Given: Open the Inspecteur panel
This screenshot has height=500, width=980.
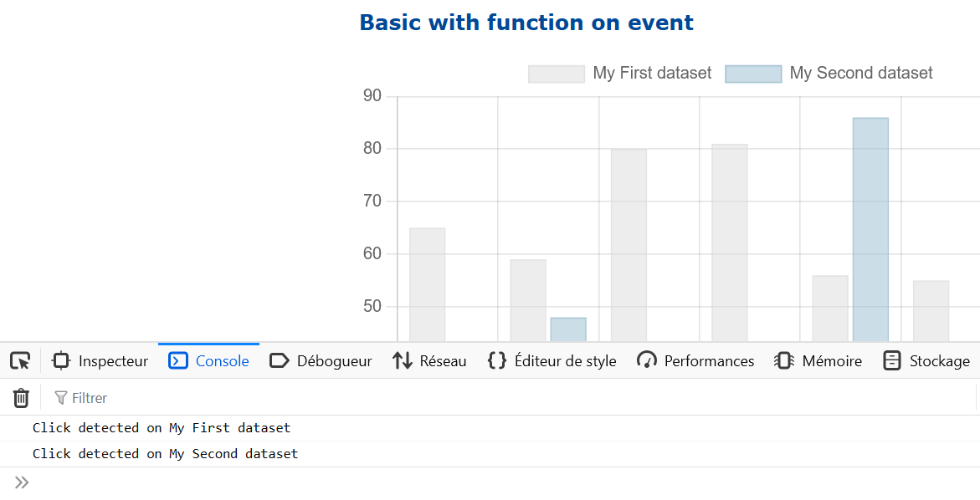Looking at the screenshot, I should coord(100,361).
